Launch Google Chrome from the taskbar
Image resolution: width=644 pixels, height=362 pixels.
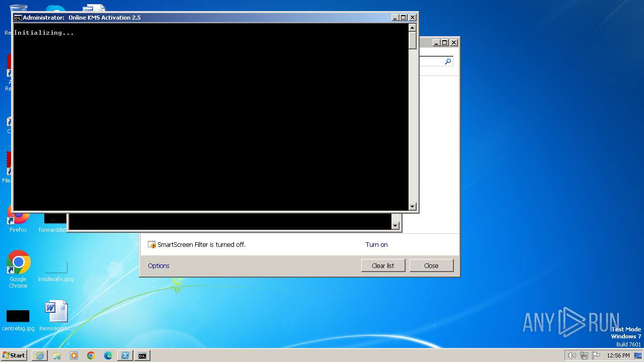click(91, 355)
